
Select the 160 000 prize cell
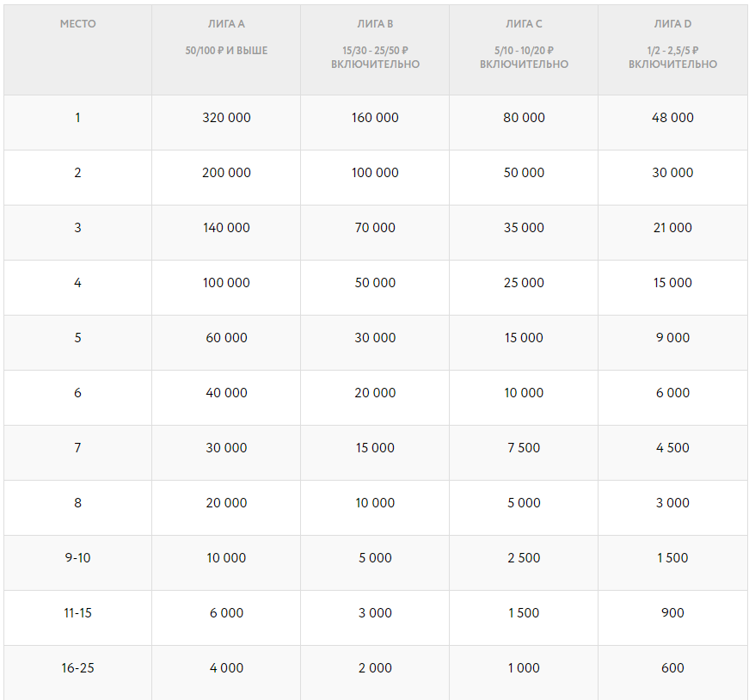click(x=375, y=118)
